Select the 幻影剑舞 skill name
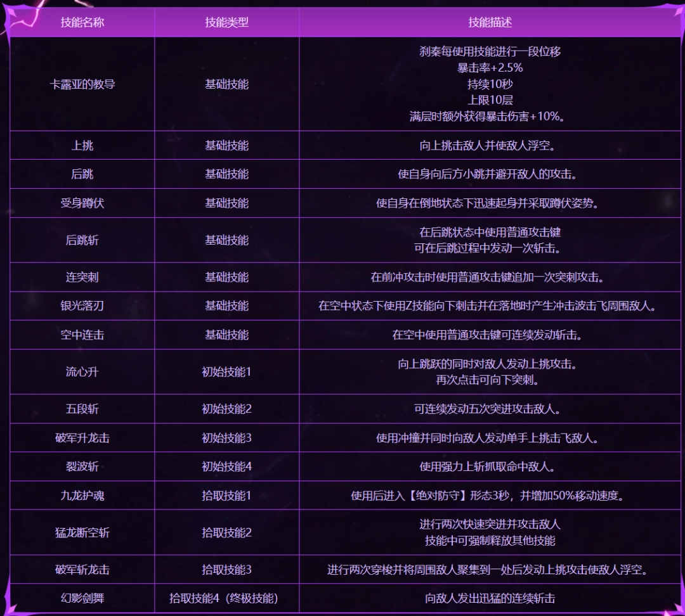This screenshot has width=685, height=616. point(82,598)
